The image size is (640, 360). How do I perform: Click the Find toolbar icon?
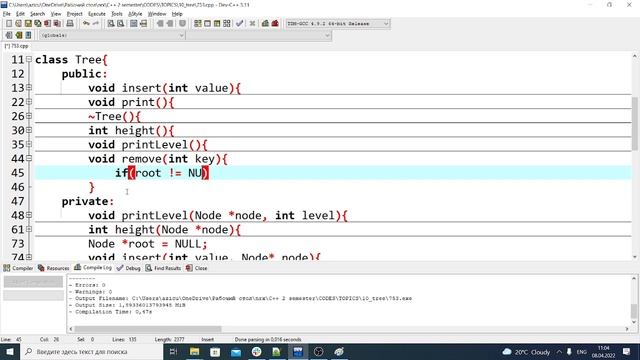click(111, 24)
